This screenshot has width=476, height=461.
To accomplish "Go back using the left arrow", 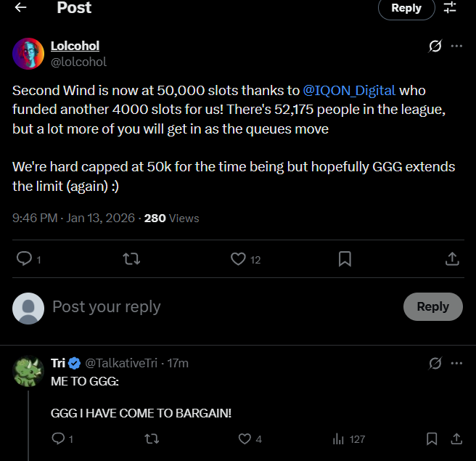I will point(20,7).
